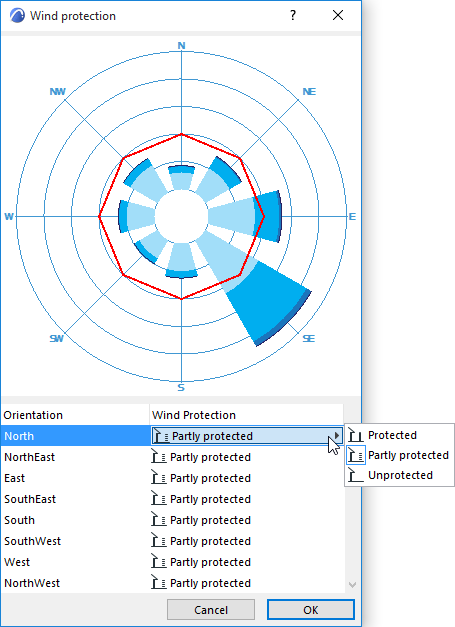Click the Wind Protection column header

point(247,415)
